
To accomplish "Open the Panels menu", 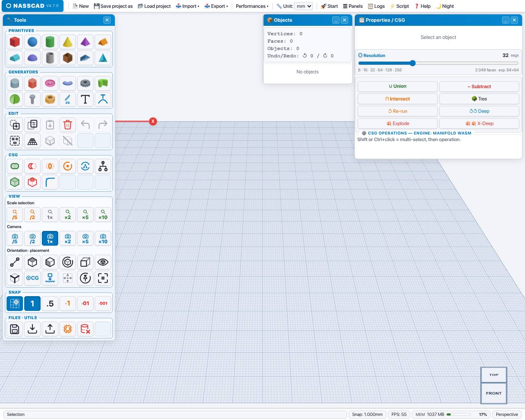I will point(353,6).
